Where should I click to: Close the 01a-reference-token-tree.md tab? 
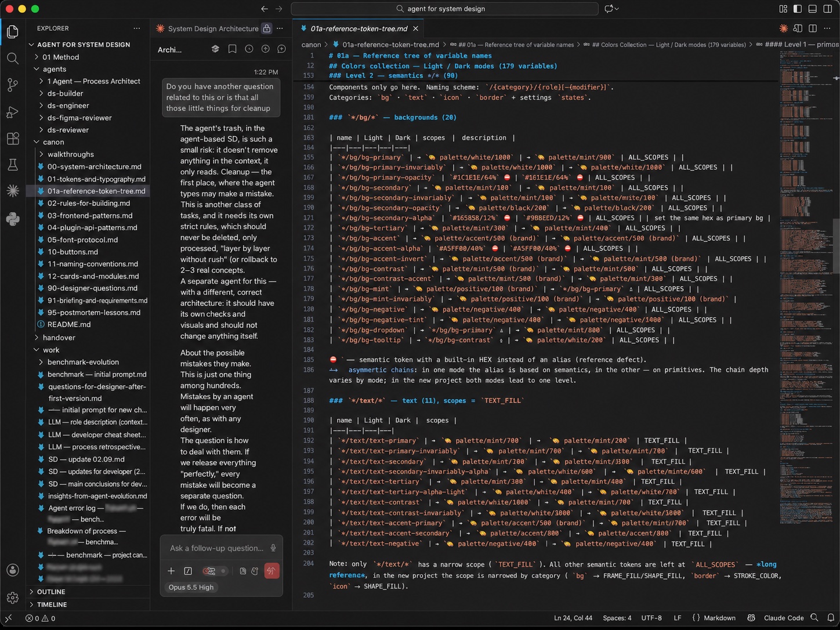pos(415,28)
